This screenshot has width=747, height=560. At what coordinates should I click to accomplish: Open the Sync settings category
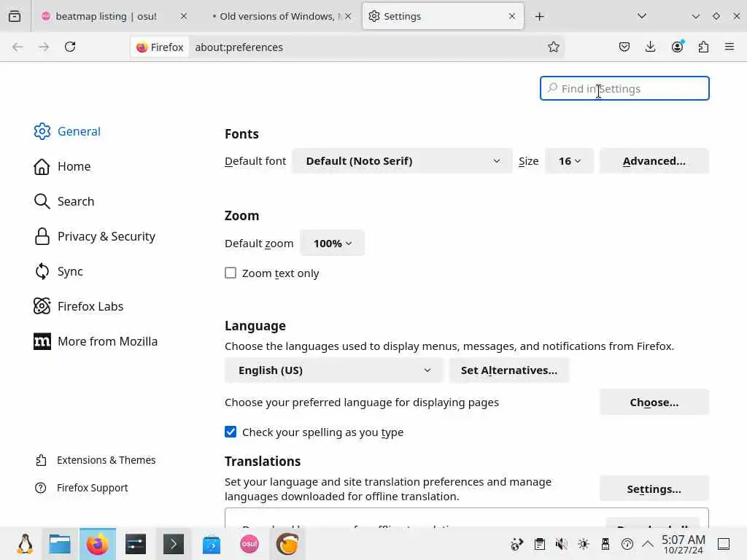58,271
